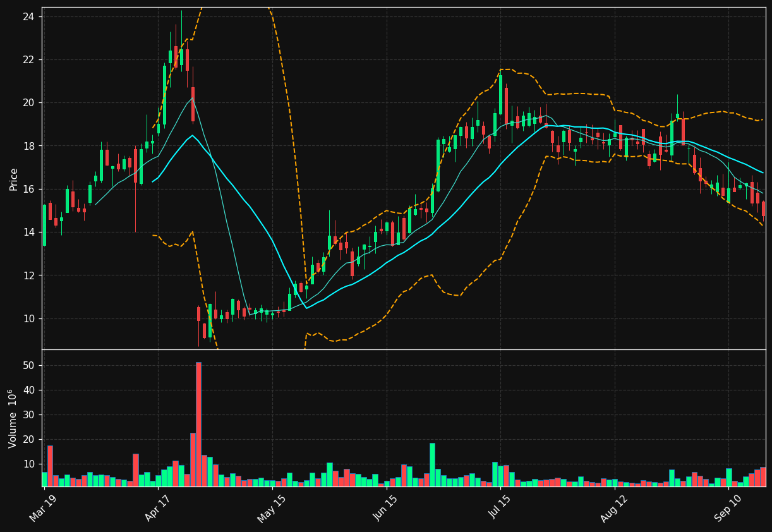The height and width of the screenshot is (532, 772).
Task: Click the volume axis value 40
Action: pos(28,390)
